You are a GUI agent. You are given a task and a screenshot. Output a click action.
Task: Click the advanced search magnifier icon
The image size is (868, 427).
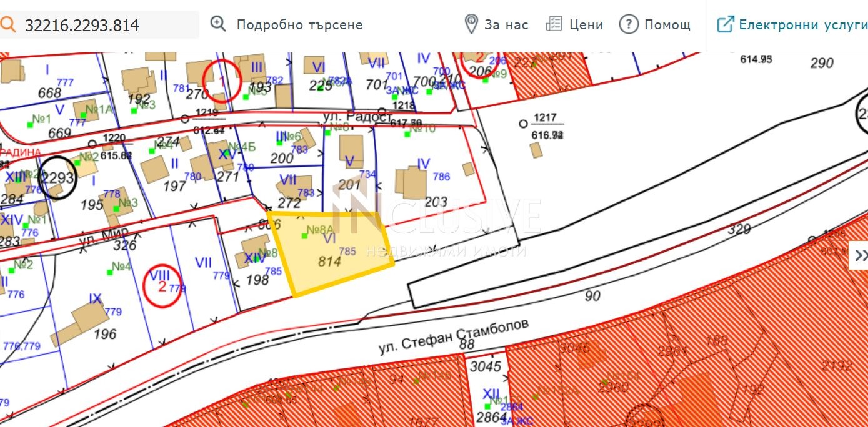(x=218, y=24)
